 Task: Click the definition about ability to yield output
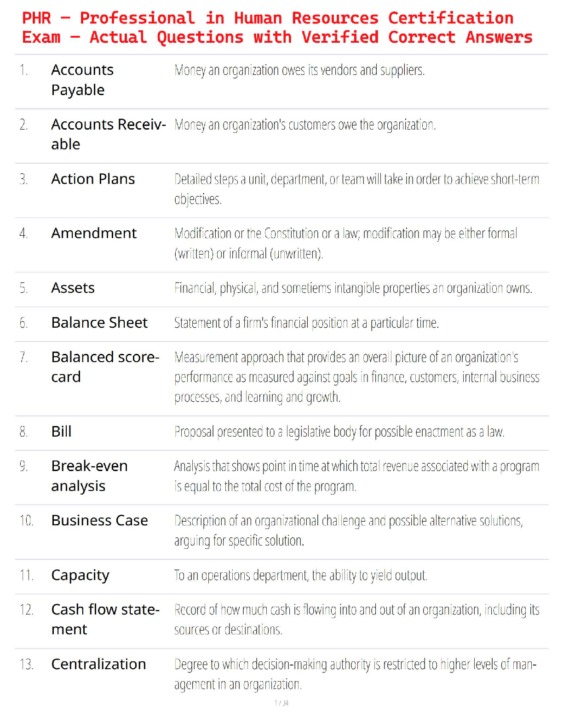301,575
